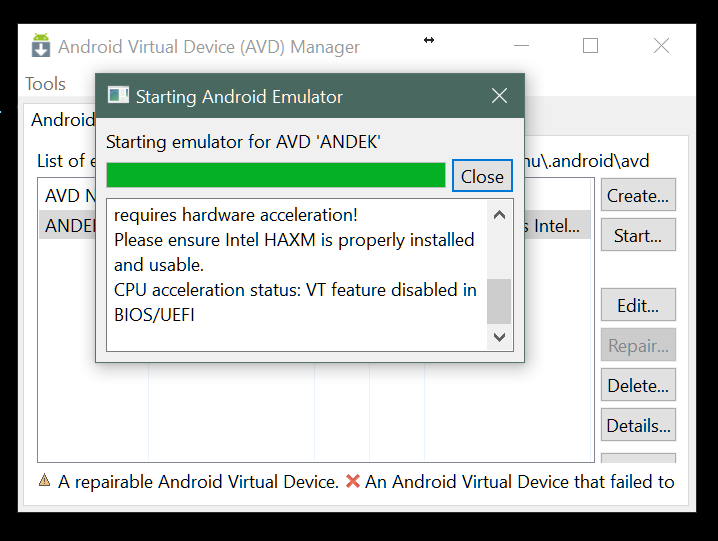The width and height of the screenshot is (718, 541).
Task: Open the Tools menu
Action: (x=46, y=84)
